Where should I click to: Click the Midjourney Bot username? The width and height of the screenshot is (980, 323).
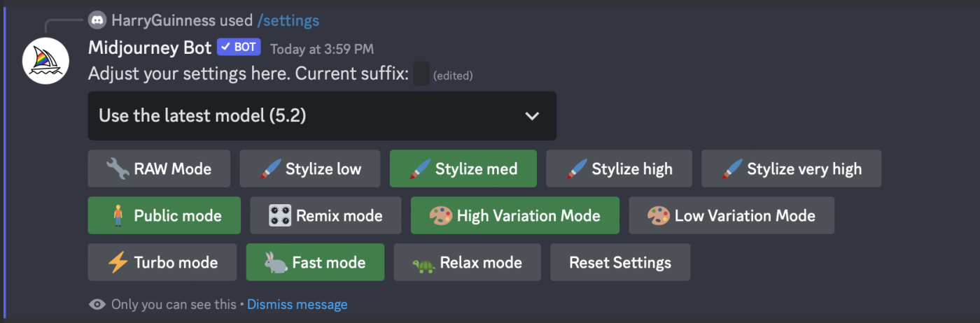pos(150,48)
